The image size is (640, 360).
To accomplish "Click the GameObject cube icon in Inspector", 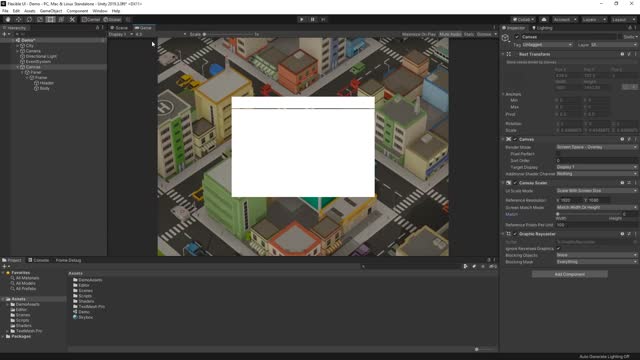I will [505, 38].
